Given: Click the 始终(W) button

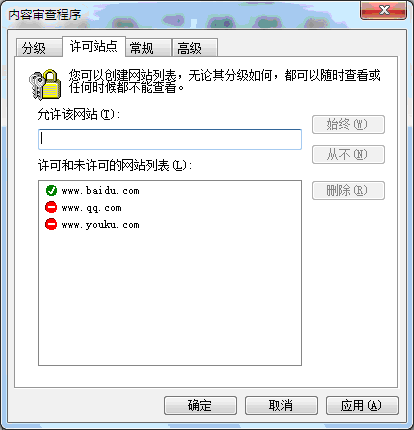Looking at the screenshot, I should pos(348,125).
